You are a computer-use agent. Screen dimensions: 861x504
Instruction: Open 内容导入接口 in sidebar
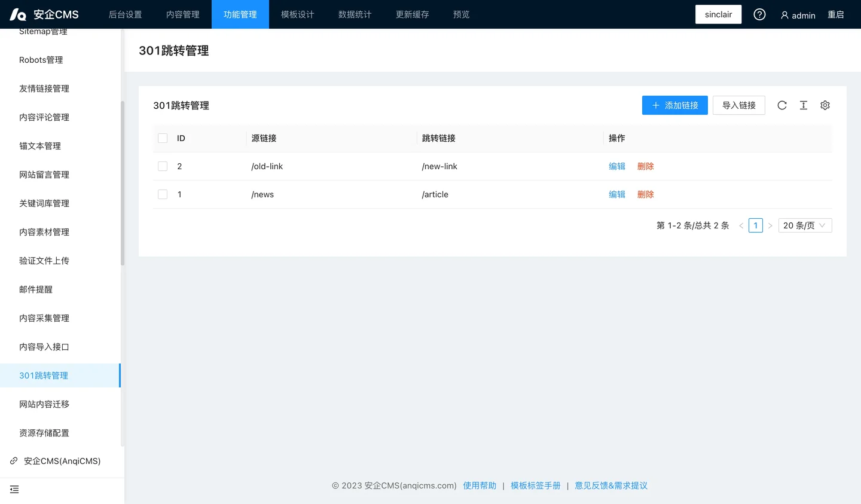[60, 347]
